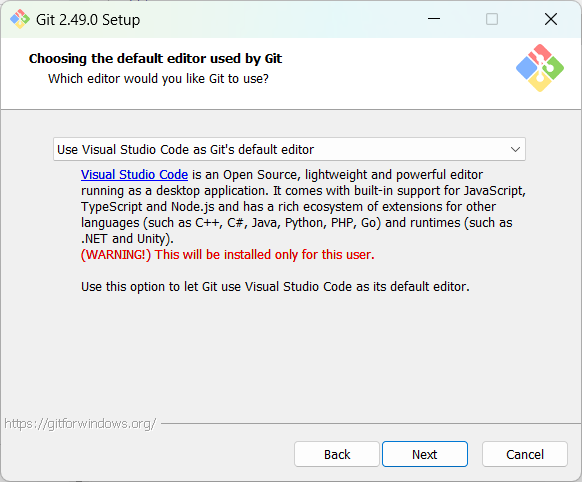This screenshot has width=582, height=482.
Task: Click the 'Use this option to let Git' sentence
Action: coord(275,286)
